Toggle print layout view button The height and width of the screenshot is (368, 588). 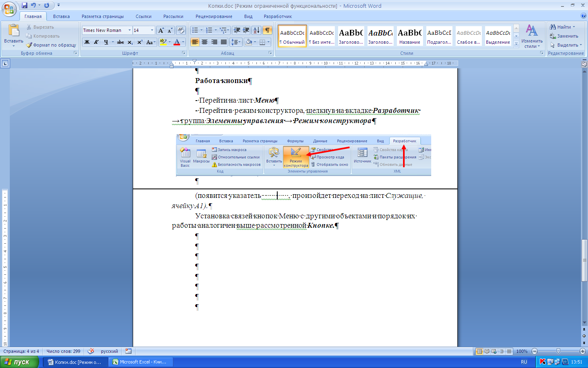[x=479, y=351]
